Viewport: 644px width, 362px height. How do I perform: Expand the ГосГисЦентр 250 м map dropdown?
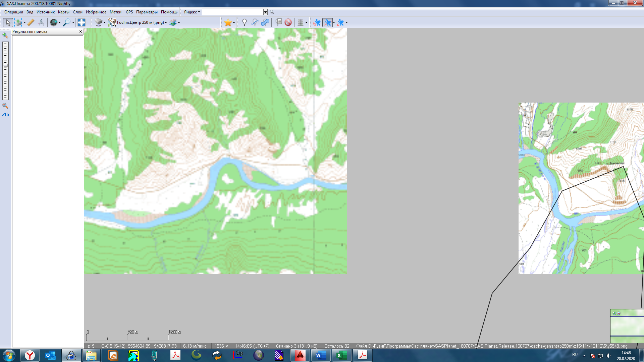(166, 22)
